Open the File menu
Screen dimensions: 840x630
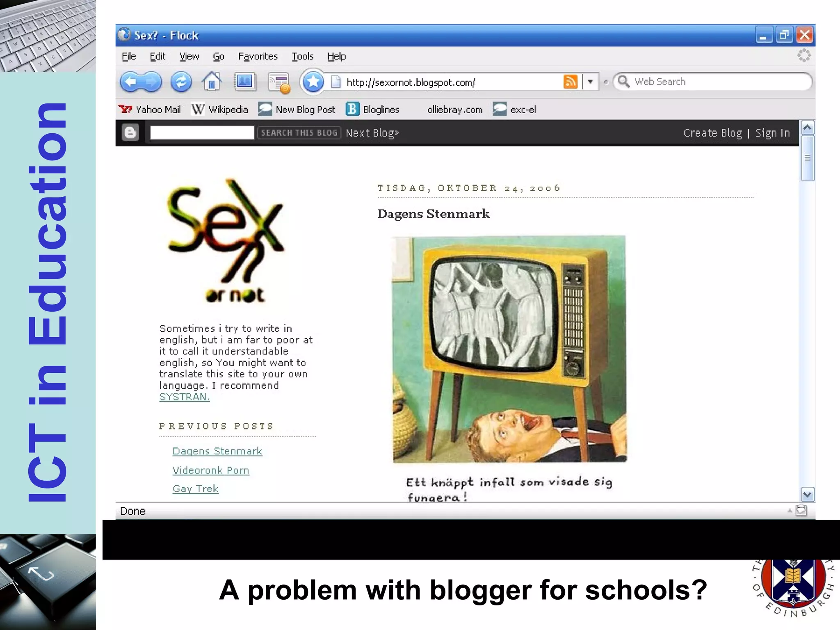pyautogui.click(x=129, y=56)
